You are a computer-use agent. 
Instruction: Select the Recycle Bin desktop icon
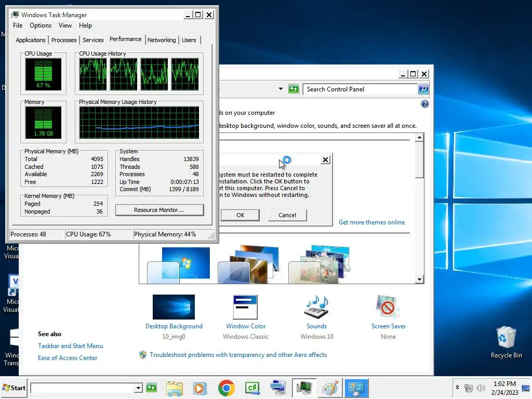tap(506, 342)
